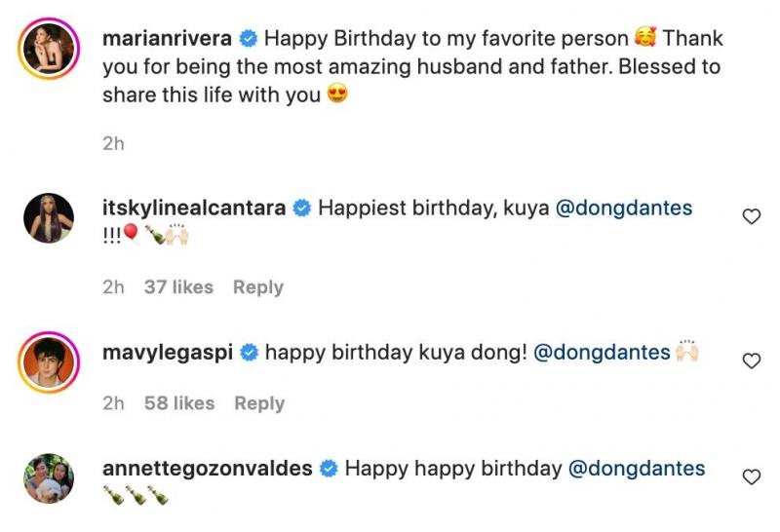The width and height of the screenshot is (780, 532).
Task: Click the verified badge beside marianrivera
Action: point(248,40)
